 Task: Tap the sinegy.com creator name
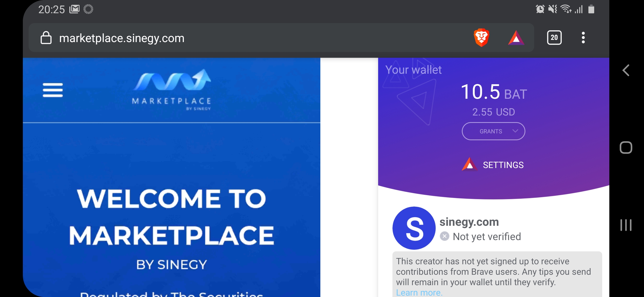tap(469, 222)
